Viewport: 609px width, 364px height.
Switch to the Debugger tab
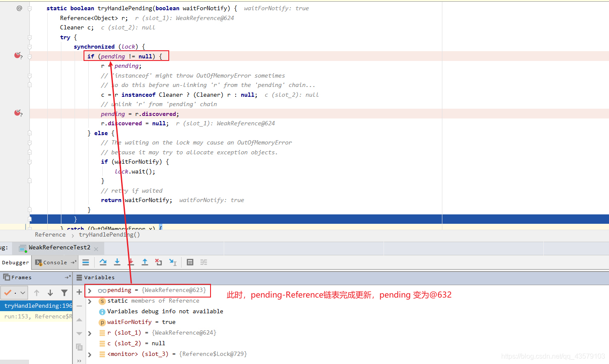point(15,263)
